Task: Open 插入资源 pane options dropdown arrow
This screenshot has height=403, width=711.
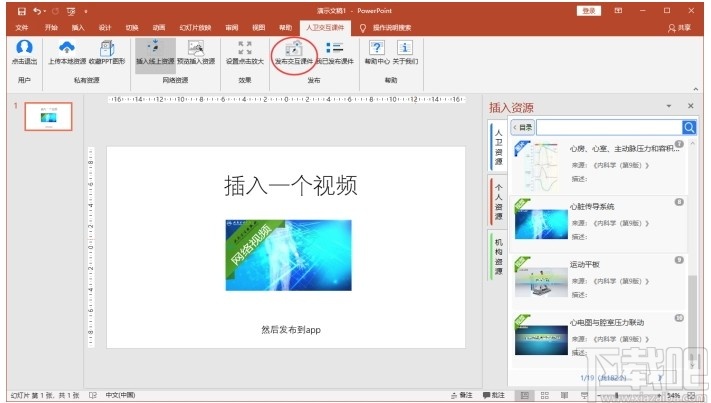Action: pos(669,106)
